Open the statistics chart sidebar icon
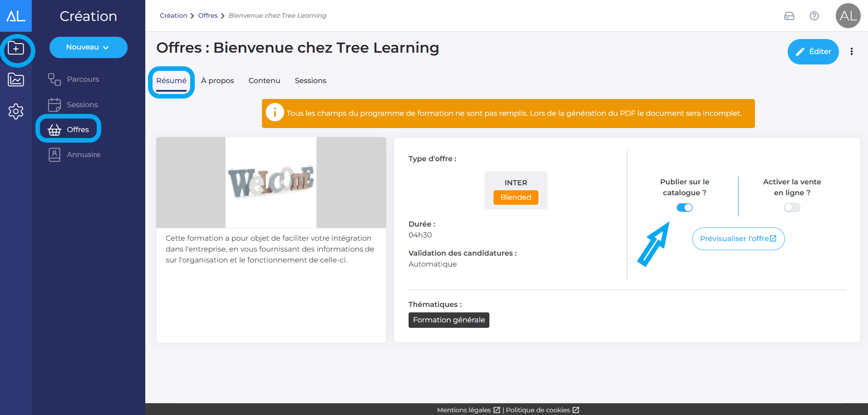Image resolution: width=868 pixels, height=415 pixels. point(16,80)
